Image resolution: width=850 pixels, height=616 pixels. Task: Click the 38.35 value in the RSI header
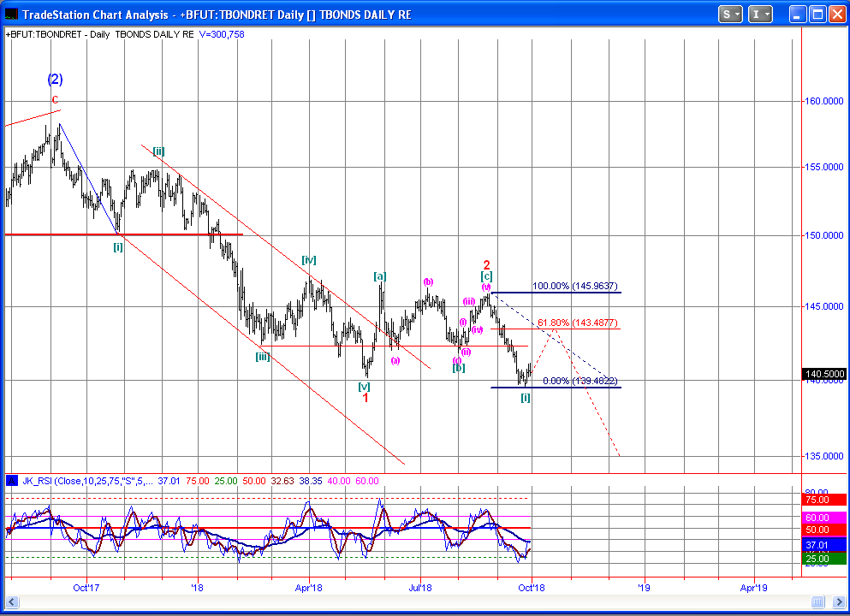[x=311, y=481]
